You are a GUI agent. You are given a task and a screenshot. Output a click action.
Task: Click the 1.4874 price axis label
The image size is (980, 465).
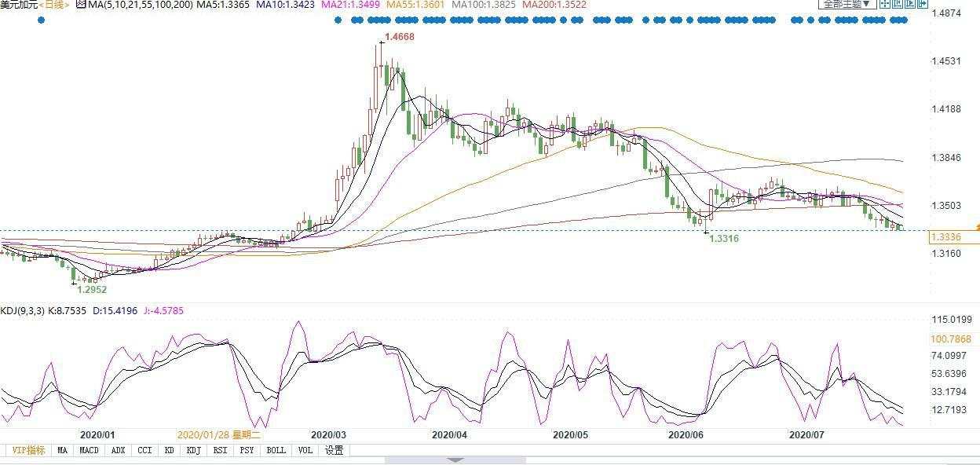coord(945,13)
